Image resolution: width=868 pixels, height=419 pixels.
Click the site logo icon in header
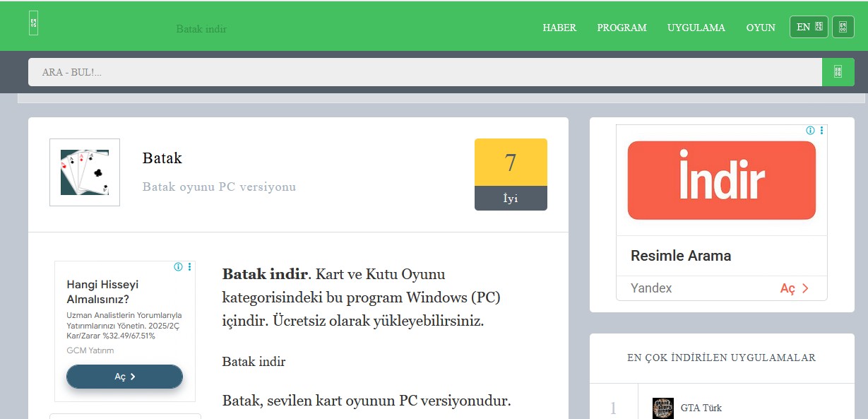pyautogui.click(x=33, y=23)
